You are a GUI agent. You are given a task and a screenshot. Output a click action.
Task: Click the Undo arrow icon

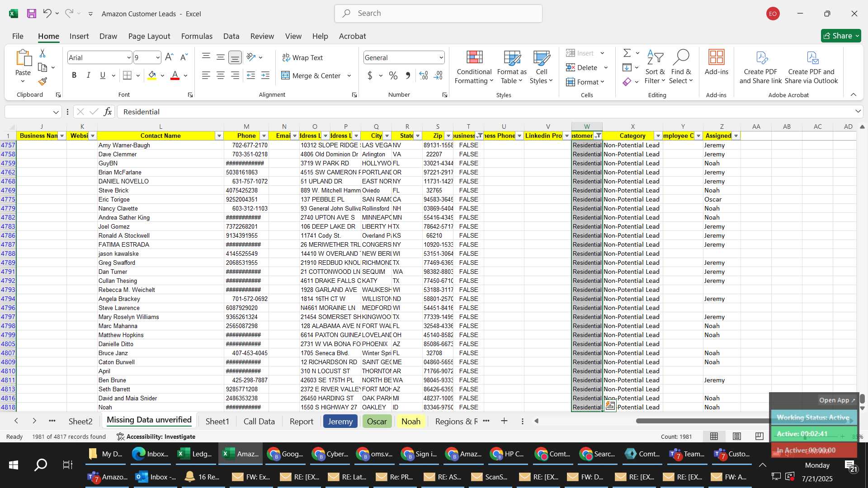[x=47, y=14]
